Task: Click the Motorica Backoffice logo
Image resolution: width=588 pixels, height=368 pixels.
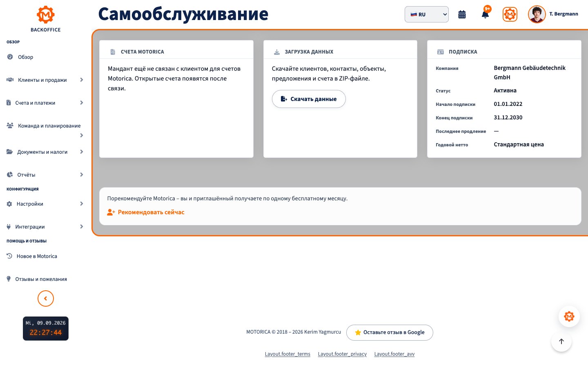Action: 45,19
